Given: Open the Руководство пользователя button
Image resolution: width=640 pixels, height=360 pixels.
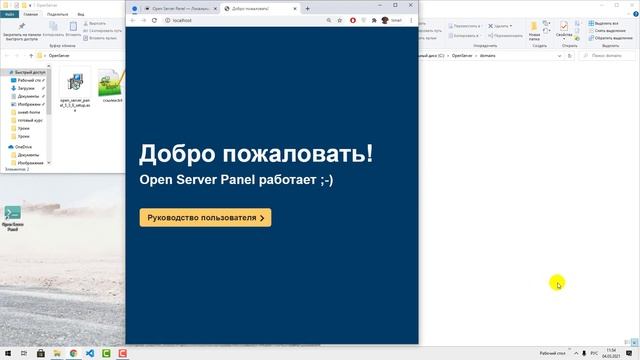Looking at the screenshot, I should point(205,218).
